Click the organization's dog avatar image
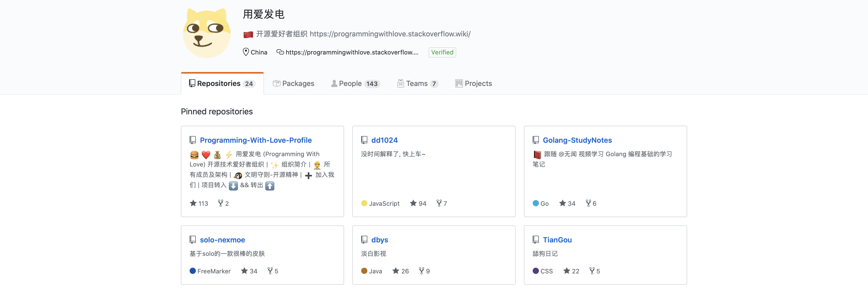868x293 pixels. 207,33
